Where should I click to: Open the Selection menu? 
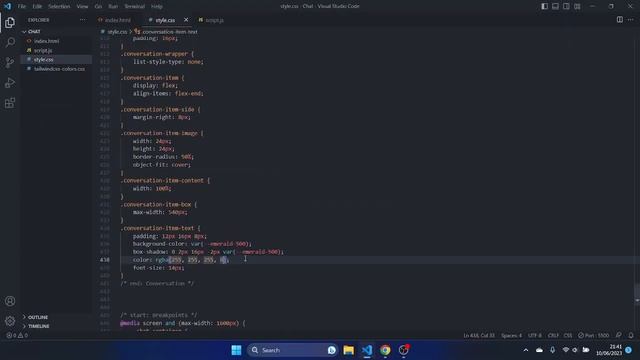[59, 6]
